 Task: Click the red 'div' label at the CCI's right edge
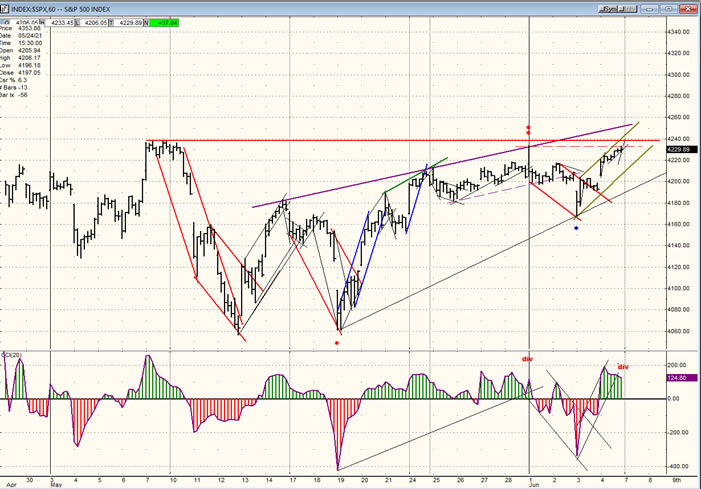(x=622, y=367)
